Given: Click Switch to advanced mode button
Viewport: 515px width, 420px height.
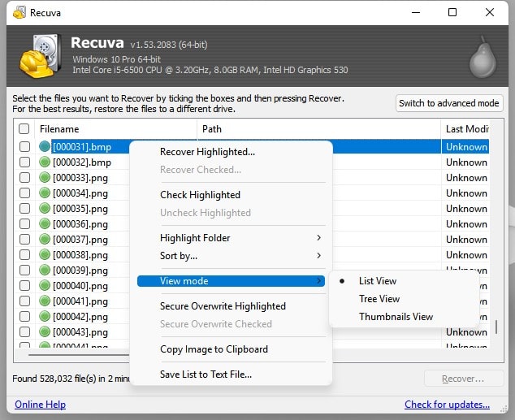Looking at the screenshot, I should (449, 103).
